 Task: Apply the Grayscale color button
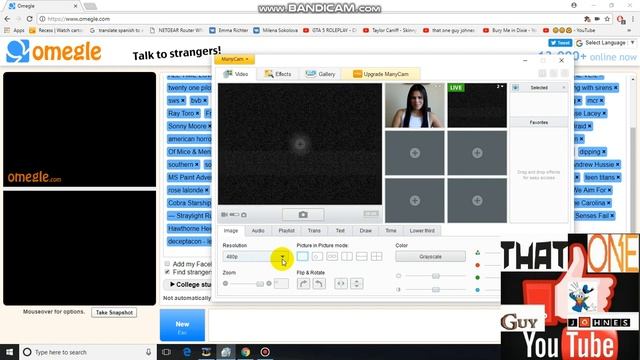tap(430, 257)
